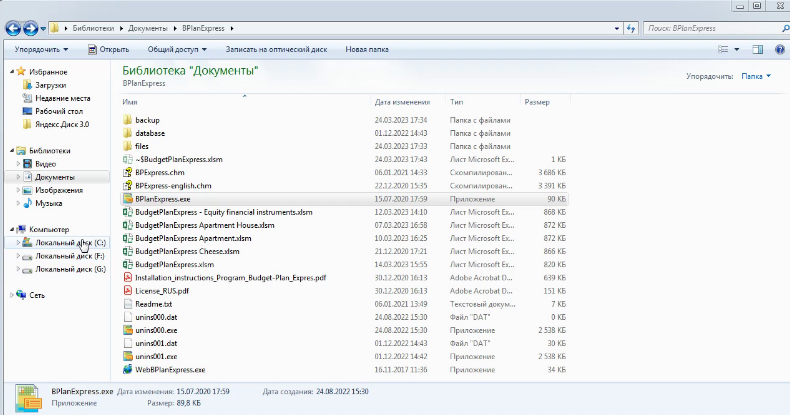Click BPlanExpress.exe thumbnail in details pane
The image size is (790, 415).
tap(28, 398)
